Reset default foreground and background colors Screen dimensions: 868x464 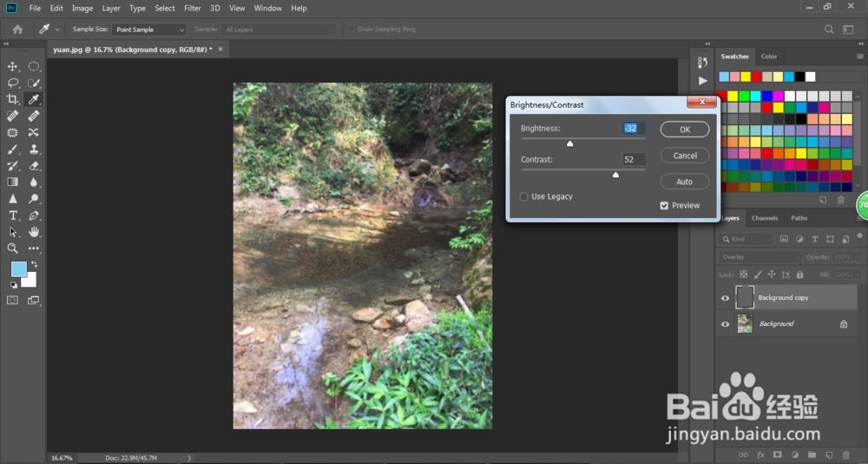coord(13,285)
